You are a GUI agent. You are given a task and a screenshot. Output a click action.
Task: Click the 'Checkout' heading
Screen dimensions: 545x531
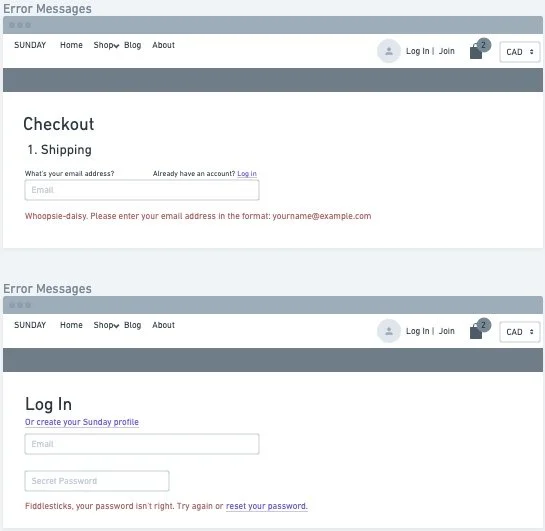coord(59,124)
